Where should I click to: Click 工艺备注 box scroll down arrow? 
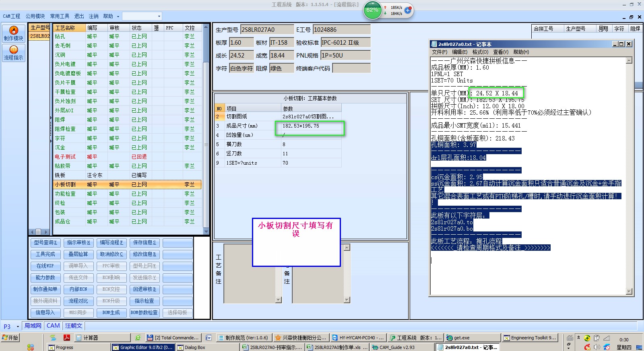[x=278, y=300]
